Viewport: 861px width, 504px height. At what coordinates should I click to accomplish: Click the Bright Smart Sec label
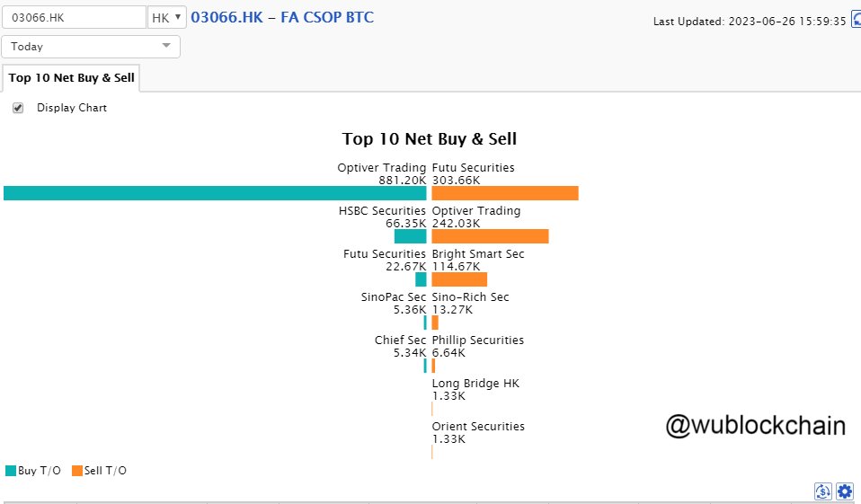coord(478,253)
